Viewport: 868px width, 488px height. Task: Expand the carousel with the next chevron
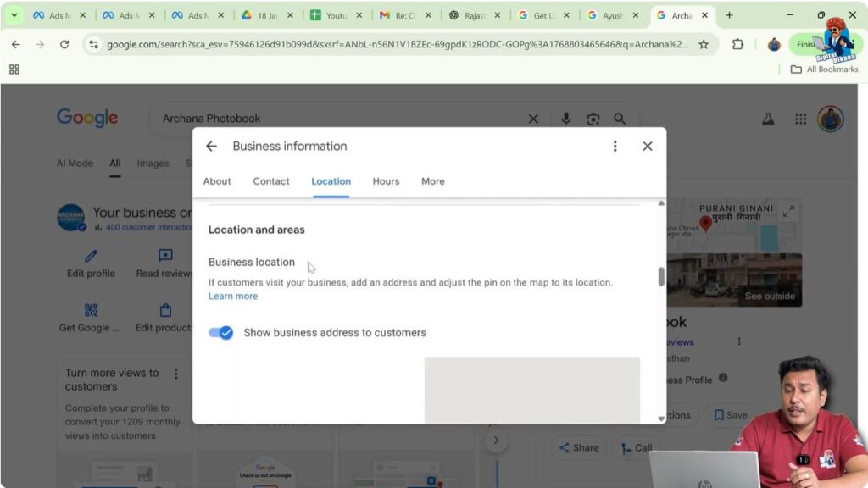(x=496, y=440)
